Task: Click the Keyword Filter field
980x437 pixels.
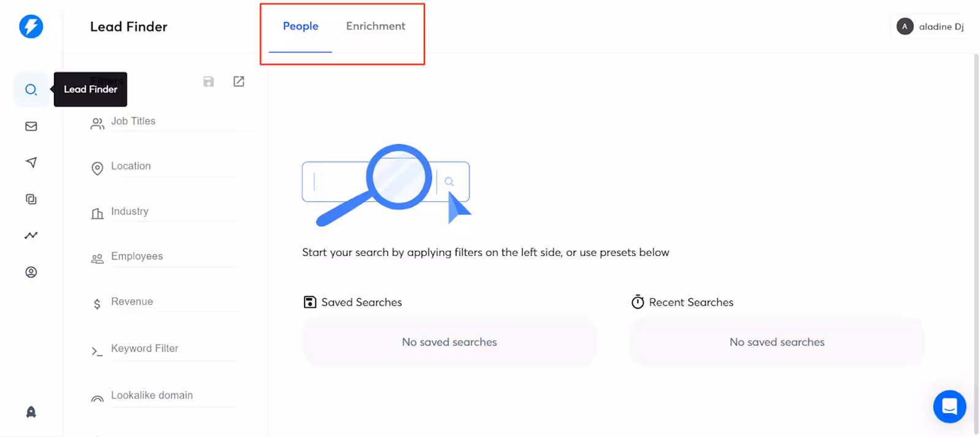Action: 145,349
